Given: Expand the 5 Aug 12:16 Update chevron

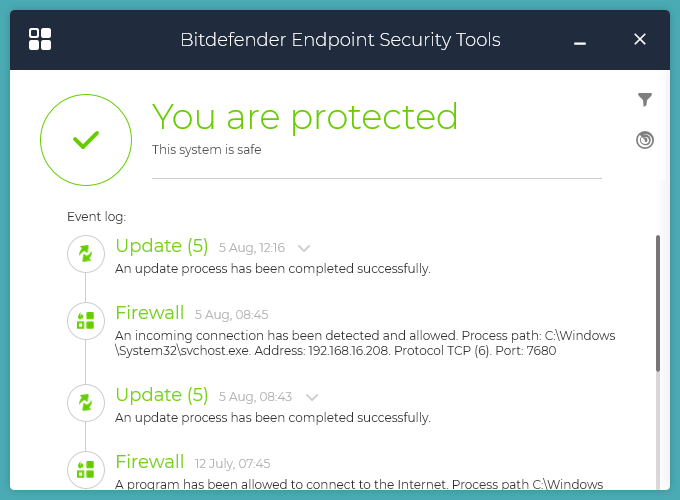Looking at the screenshot, I should [305, 248].
